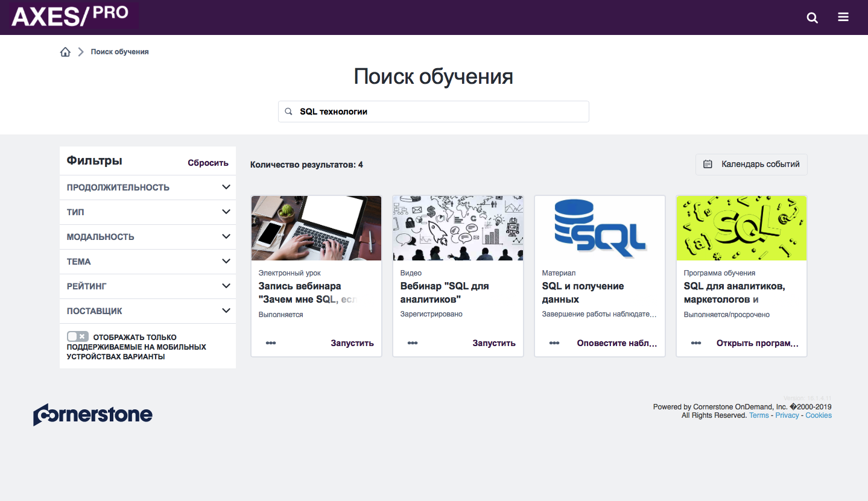Viewport: 868px width, 501px height.
Task: Click the Электронный урок type label
Action: point(290,273)
